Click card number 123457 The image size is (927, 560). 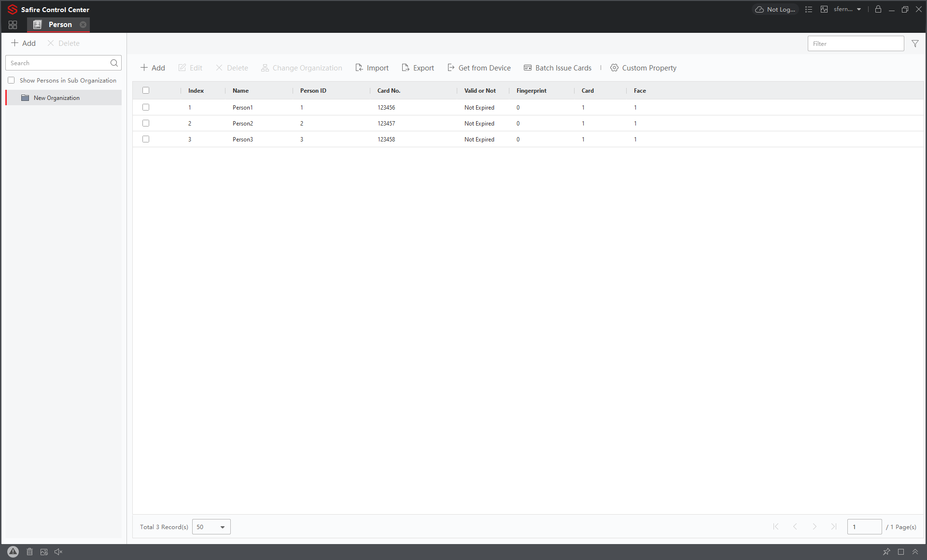click(x=386, y=123)
